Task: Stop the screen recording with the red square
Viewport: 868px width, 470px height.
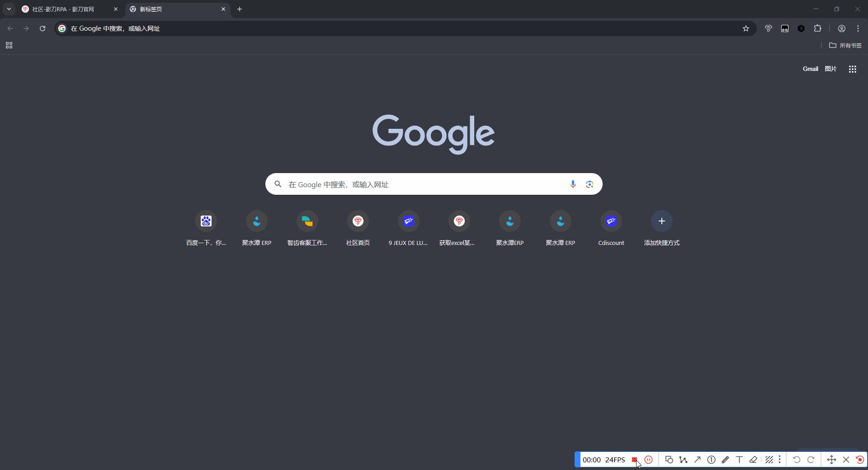Action: tap(634, 460)
